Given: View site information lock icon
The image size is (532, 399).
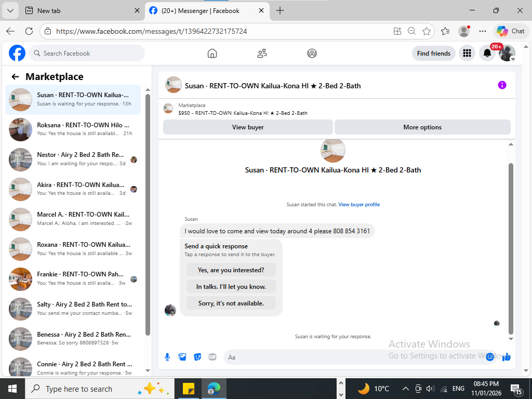Looking at the screenshot, I should click(x=48, y=31).
